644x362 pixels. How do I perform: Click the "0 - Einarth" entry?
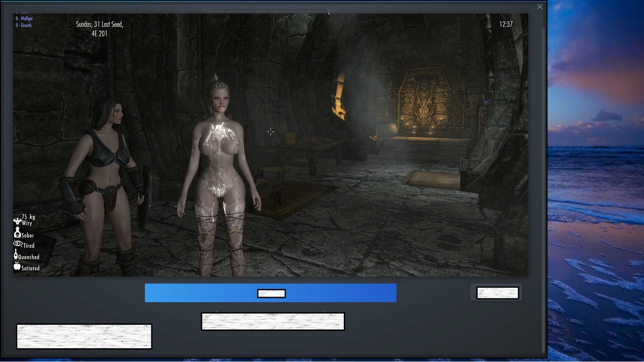[23, 25]
